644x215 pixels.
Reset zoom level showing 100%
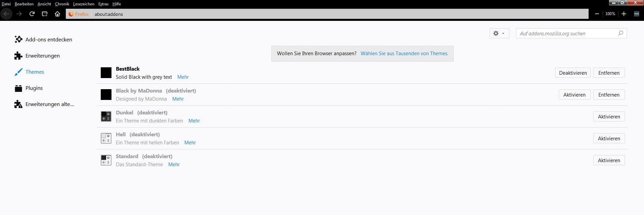click(610, 14)
